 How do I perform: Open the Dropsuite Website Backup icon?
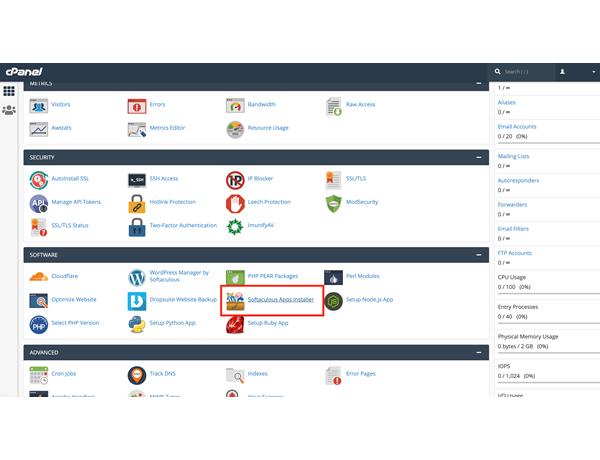(137, 301)
